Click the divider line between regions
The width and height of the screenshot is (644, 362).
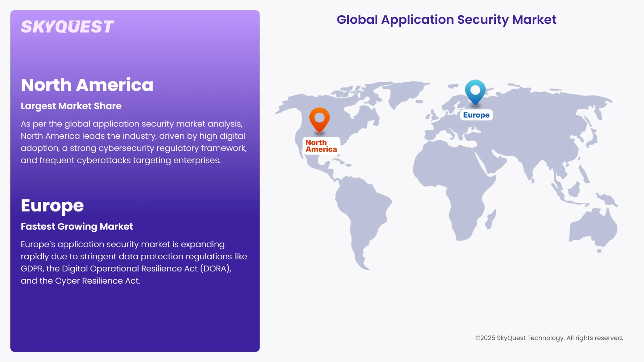(x=135, y=181)
